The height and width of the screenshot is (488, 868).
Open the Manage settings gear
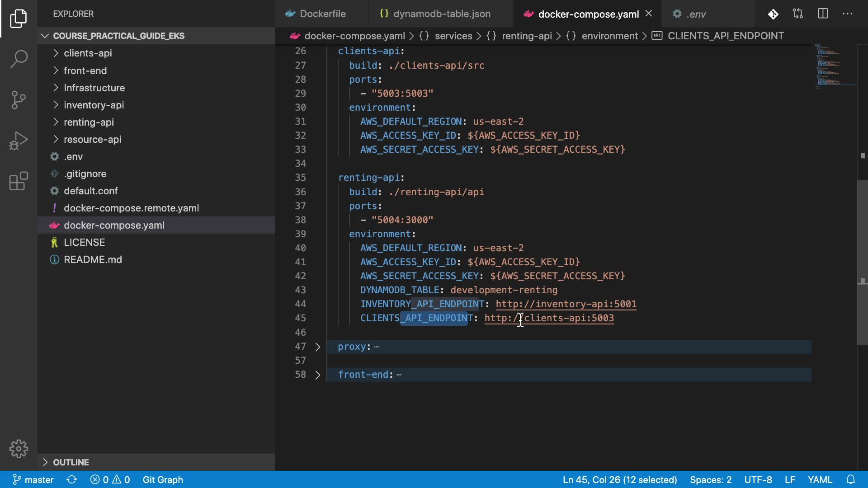point(19,449)
